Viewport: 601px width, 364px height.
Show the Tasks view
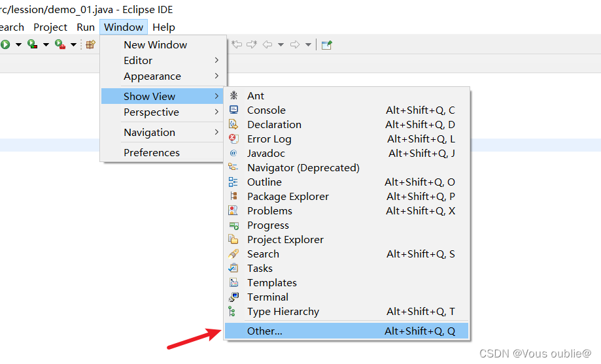point(347,268)
